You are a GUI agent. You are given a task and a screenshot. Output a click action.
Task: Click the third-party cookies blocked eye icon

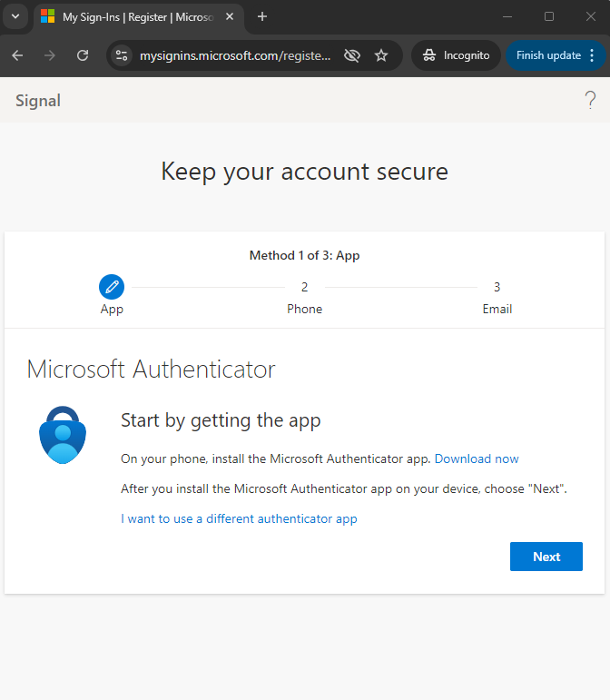click(352, 55)
